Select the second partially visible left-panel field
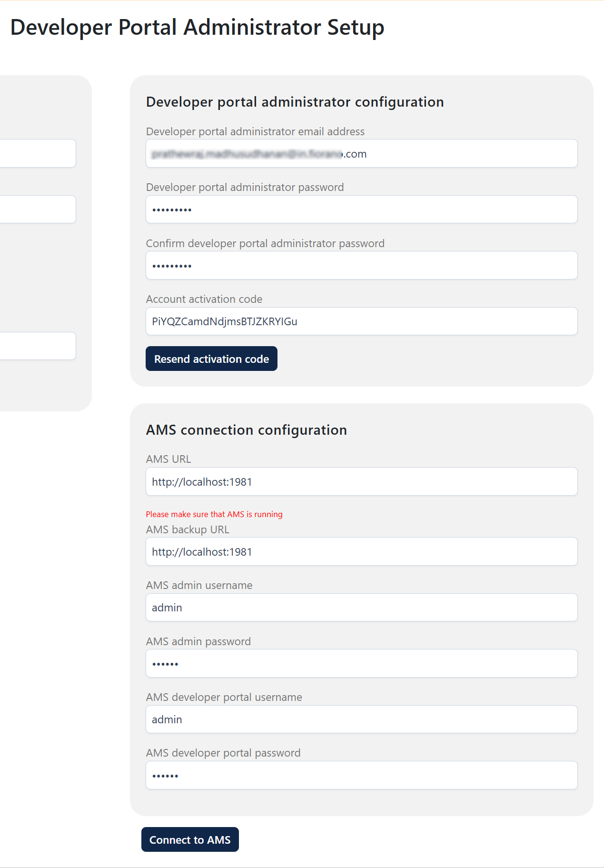The height and width of the screenshot is (868, 604). tap(38, 210)
